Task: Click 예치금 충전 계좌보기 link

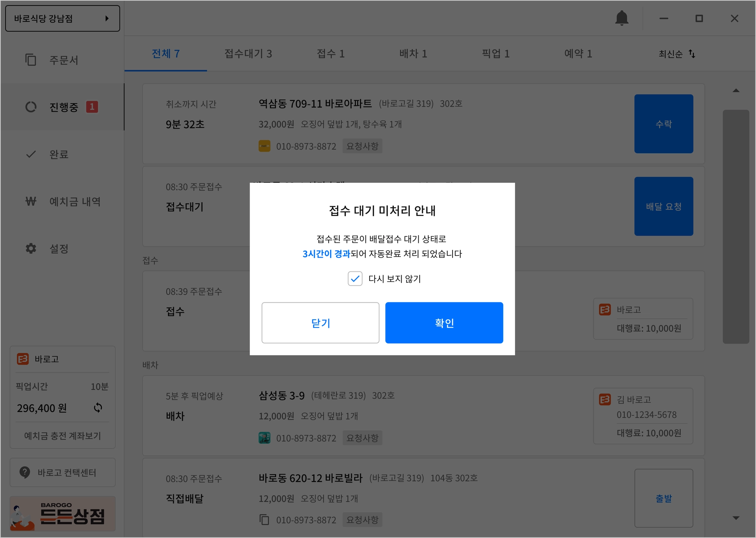Action: [x=62, y=436]
